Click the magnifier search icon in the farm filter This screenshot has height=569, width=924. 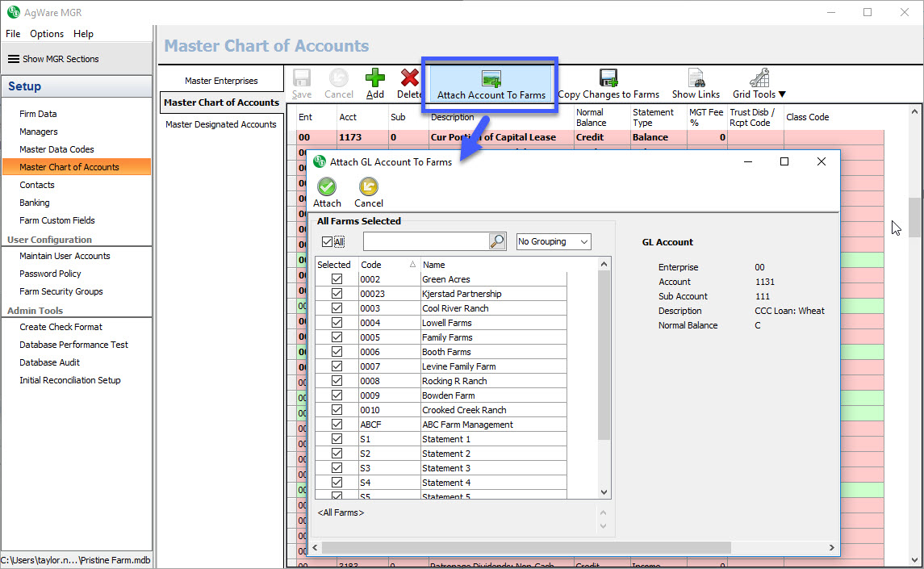497,241
